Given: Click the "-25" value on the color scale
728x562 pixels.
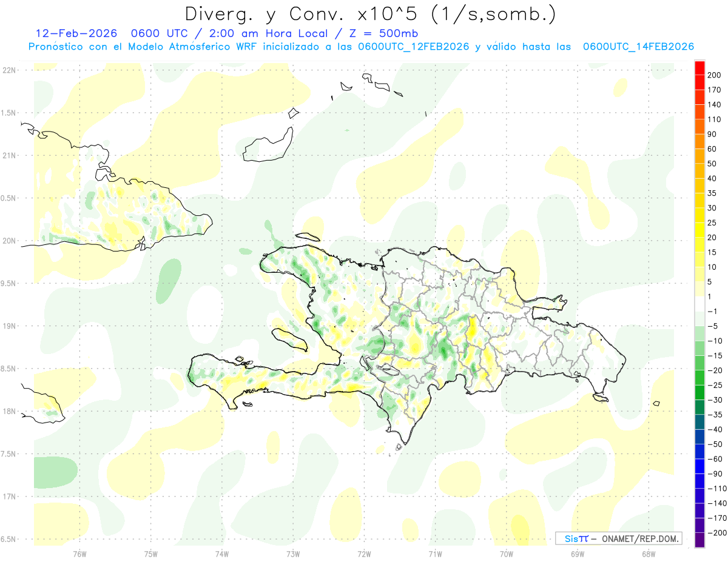Looking at the screenshot, I should [716, 386].
